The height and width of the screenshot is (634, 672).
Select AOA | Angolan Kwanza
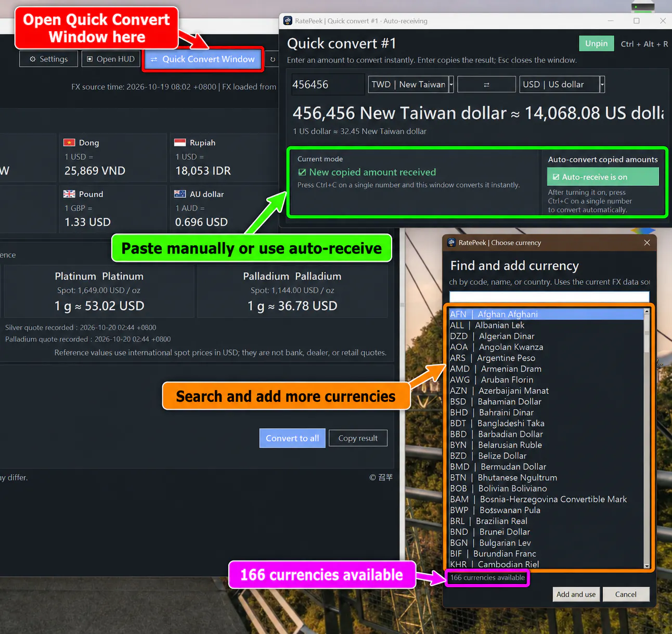(x=546, y=347)
